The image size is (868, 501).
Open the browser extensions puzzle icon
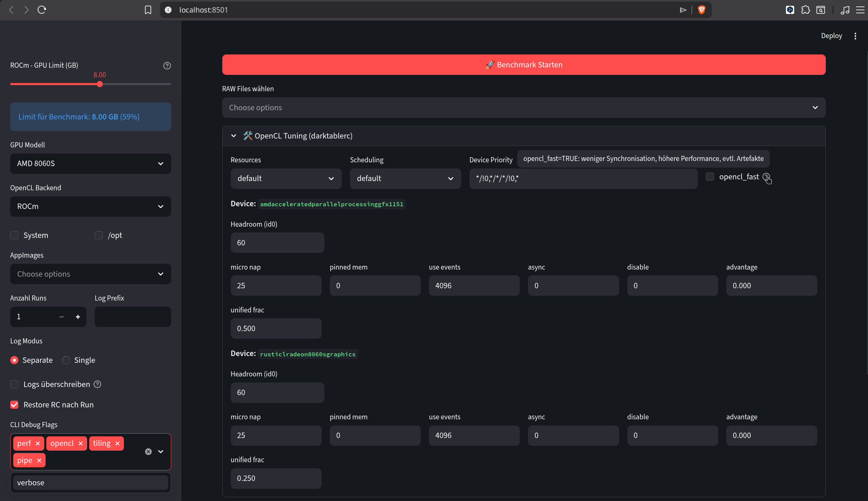805,10
